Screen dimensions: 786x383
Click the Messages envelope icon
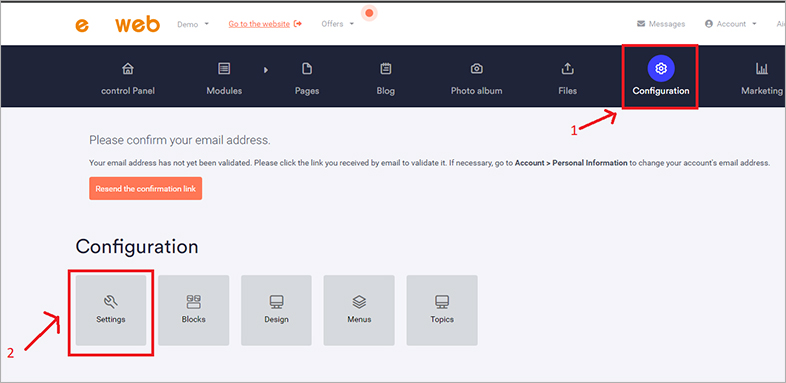pyautogui.click(x=641, y=24)
